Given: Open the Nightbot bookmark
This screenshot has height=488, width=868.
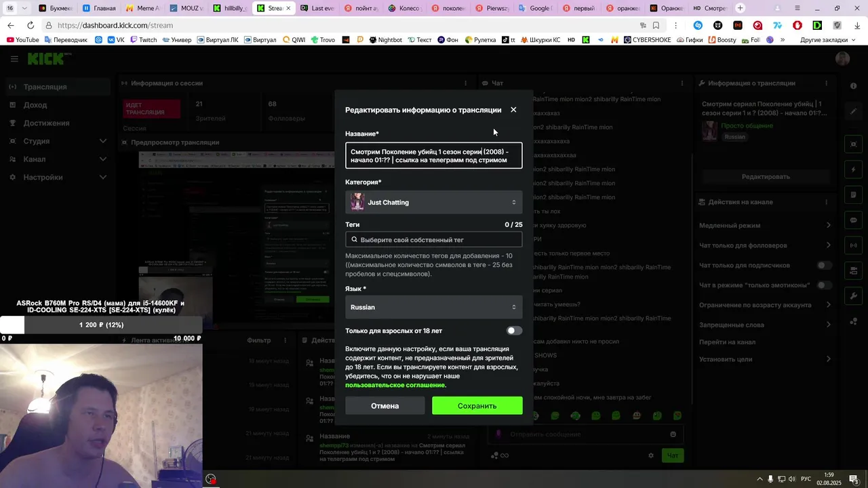Looking at the screenshot, I should (385, 40).
